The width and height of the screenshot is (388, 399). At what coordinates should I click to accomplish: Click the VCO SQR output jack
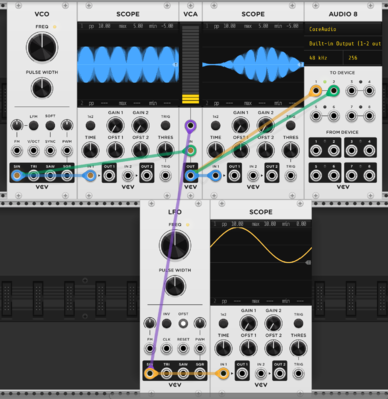67,175
